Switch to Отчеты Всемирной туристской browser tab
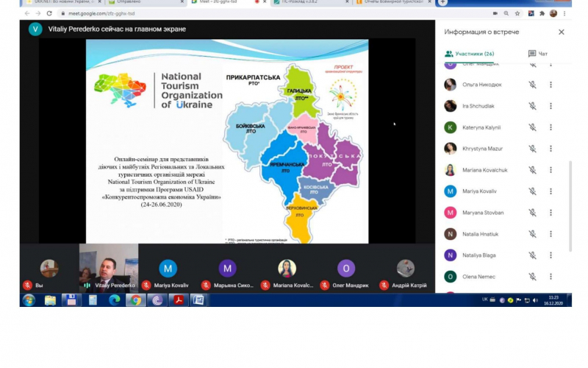The image size is (588, 368). pyautogui.click(x=393, y=2)
